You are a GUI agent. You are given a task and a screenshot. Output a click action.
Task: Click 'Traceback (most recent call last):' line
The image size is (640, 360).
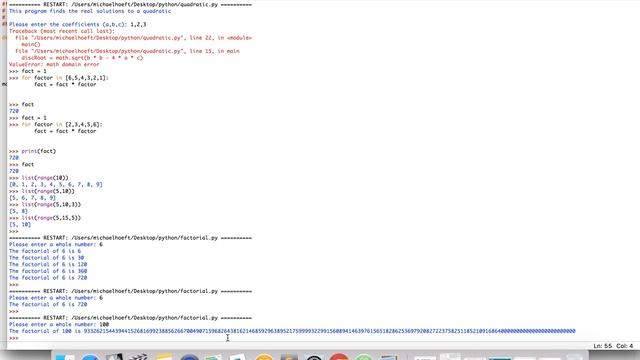(x=62, y=31)
